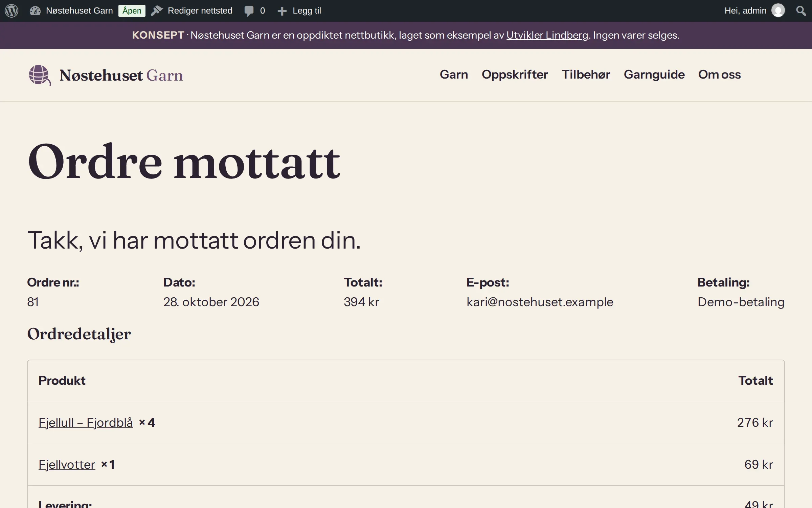Click the total 394 kr
This screenshot has height=508, width=812.
pyautogui.click(x=361, y=302)
